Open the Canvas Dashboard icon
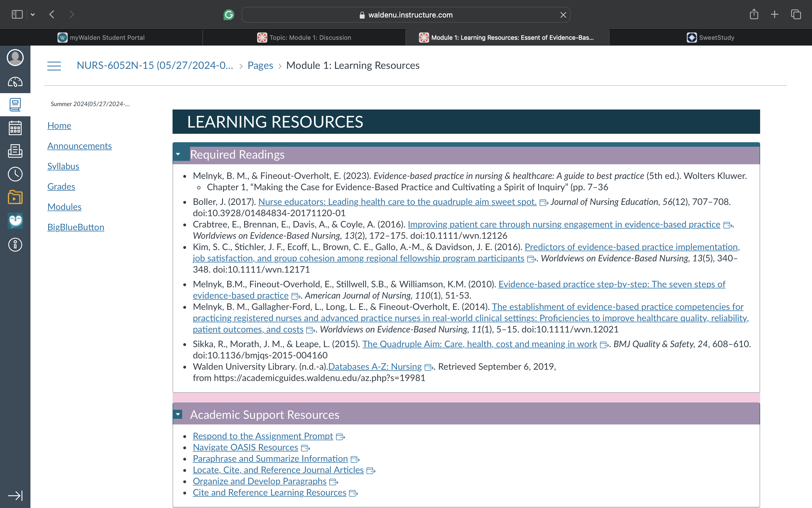This screenshot has height=508, width=812. [15, 82]
